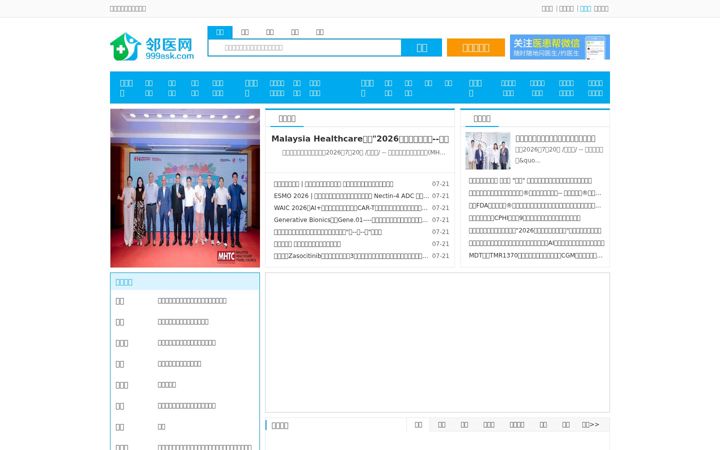
Task: Open the Malaysia Healthcare "2026 headline
Action: coord(360,139)
